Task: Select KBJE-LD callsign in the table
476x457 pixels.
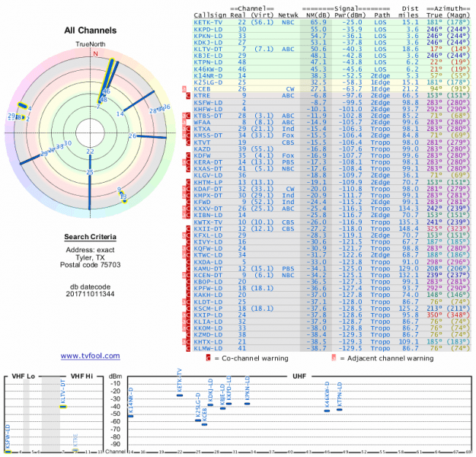Action: (208, 56)
